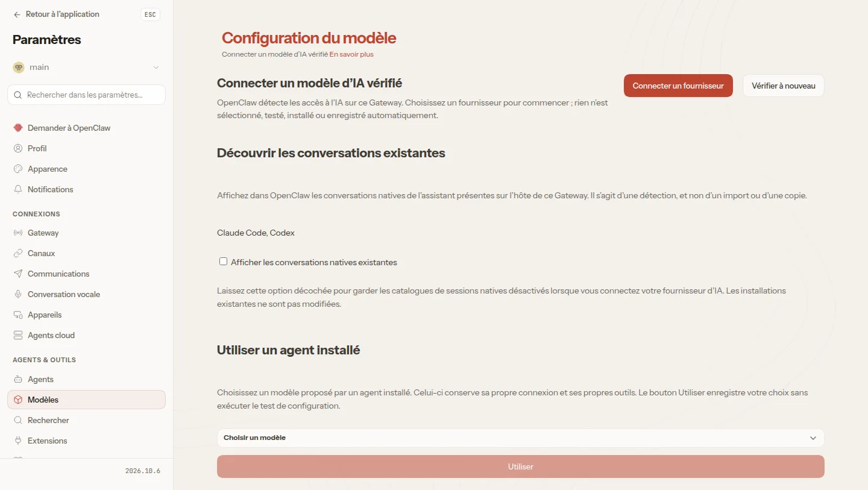Screen dimensions: 868x490
Task: Click the search magnifier icon in the settings search
Action: tap(19, 95)
